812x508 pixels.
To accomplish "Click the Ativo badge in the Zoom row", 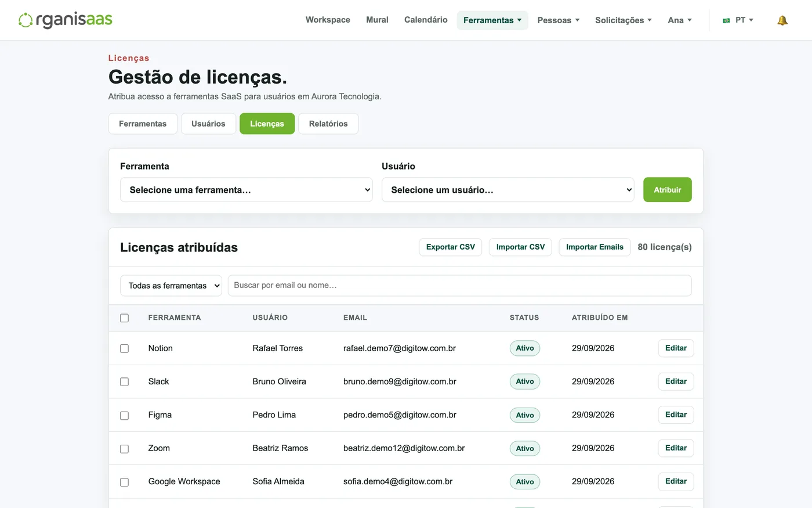I will click(x=525, y=448).
